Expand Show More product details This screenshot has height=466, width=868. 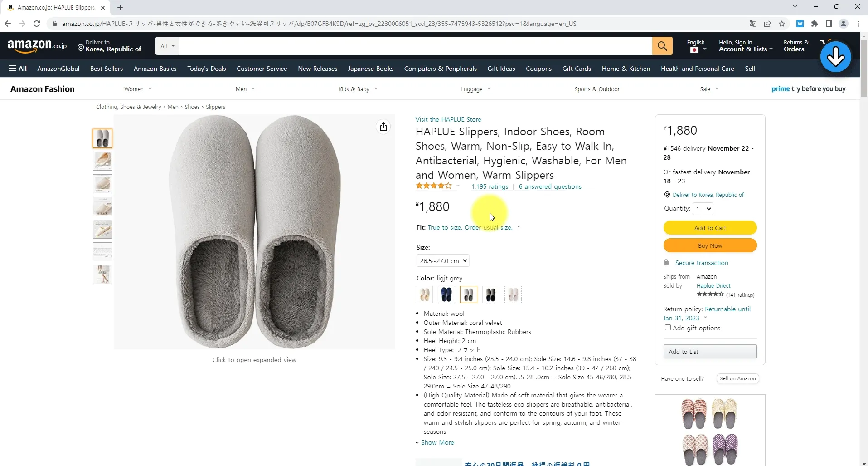coord(437,442)
